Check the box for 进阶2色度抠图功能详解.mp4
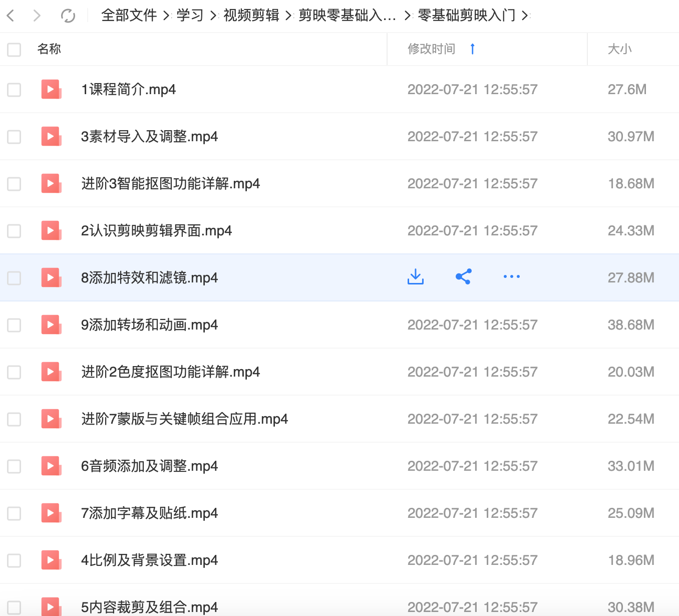This screenshot has width=679, height=616. pos(14,373)
